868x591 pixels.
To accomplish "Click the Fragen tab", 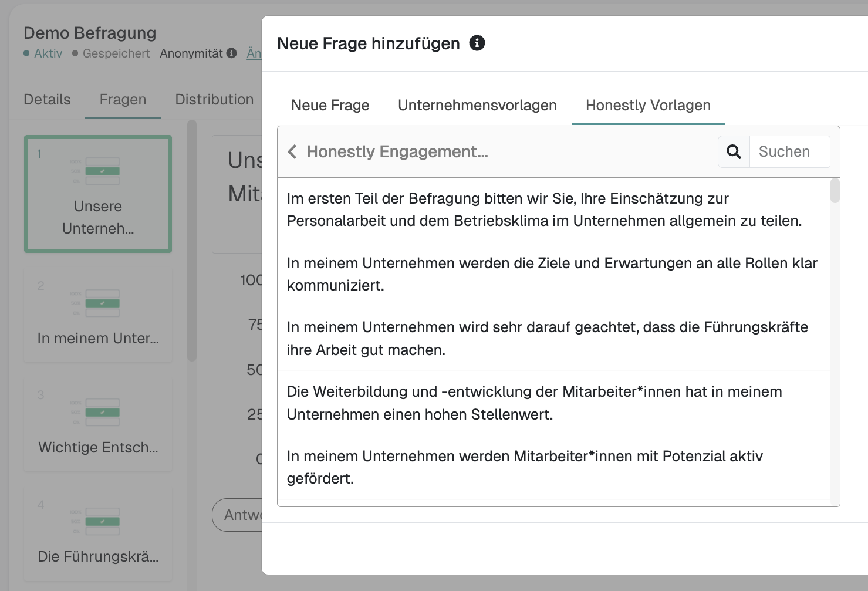I will pos(123,100).
